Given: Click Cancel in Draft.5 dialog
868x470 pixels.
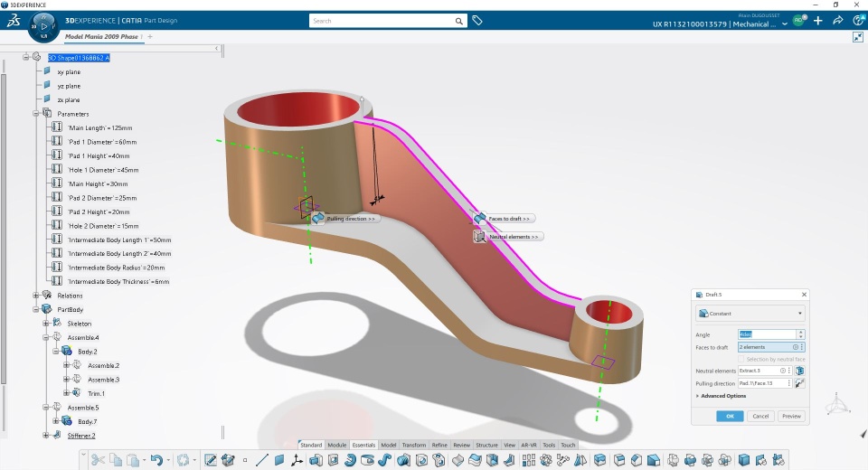Looking at the screenshot, I should pyautogui.click(x=760, y=417).
